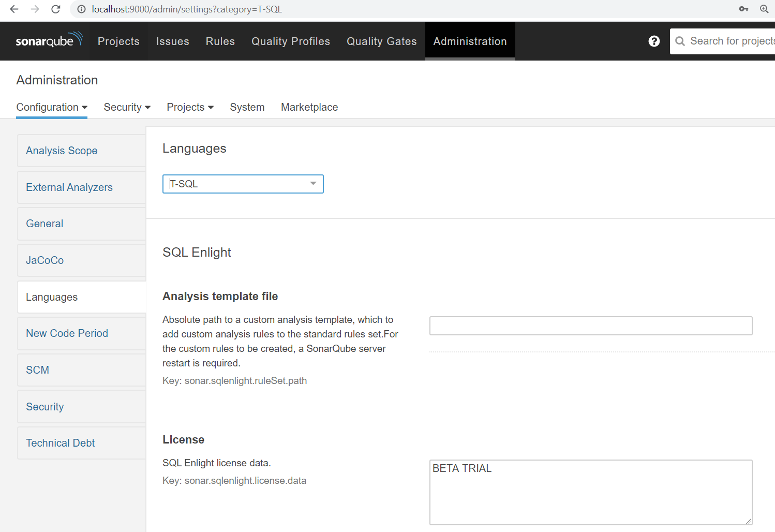775x532 pixels.
Task: Click the License setting heading
Action: pyautogui.click(x=184, y=439)
